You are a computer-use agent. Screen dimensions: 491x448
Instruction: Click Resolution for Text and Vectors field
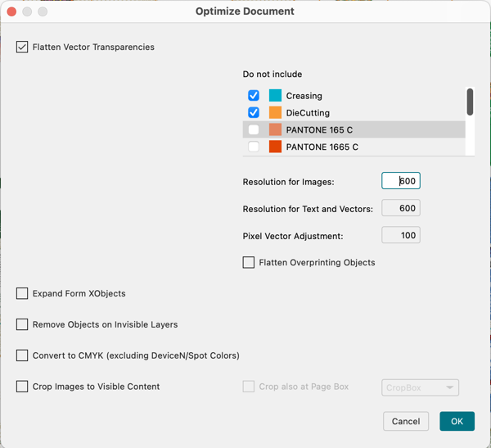[x=401, y=208]
